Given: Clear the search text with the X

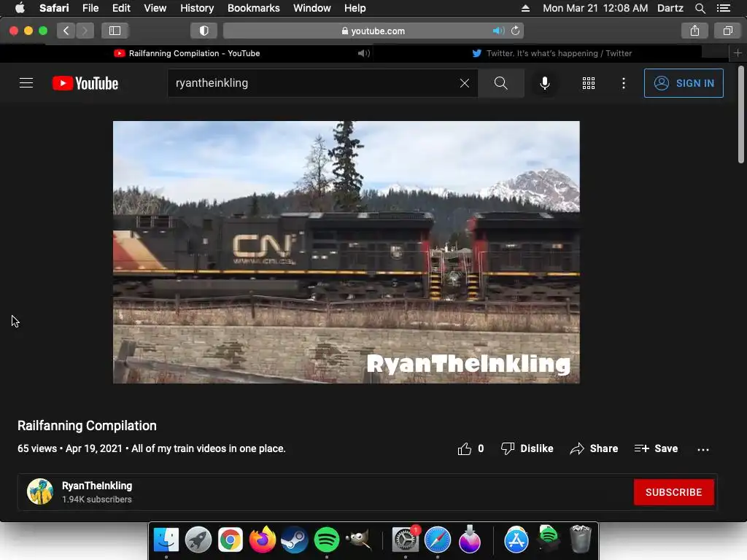Looking at the screenshot, I should pyautogui.click(x=465, y=83).
